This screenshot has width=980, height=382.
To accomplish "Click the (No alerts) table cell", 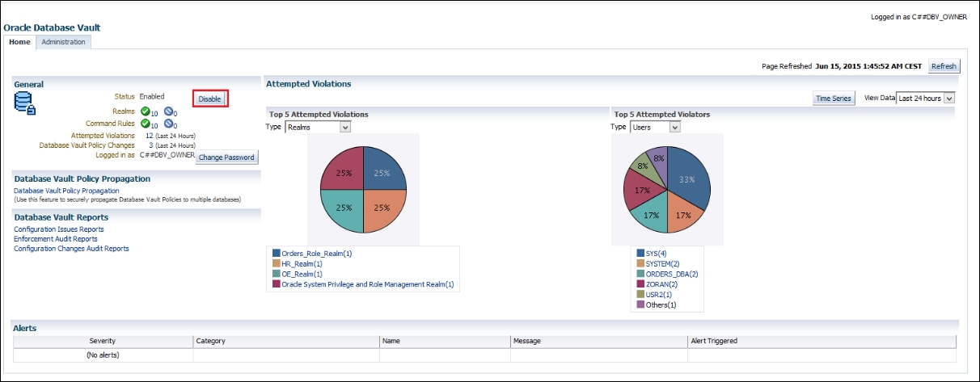I will [x=103, y=355].
